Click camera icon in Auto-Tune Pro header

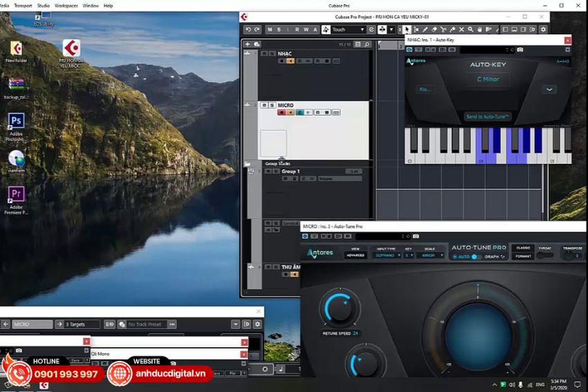[416, 236]
